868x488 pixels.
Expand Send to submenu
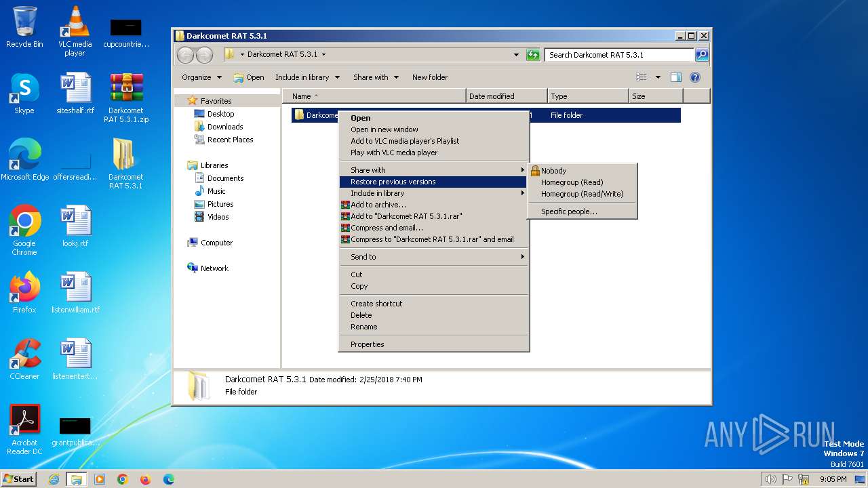[x=433, y=257]
